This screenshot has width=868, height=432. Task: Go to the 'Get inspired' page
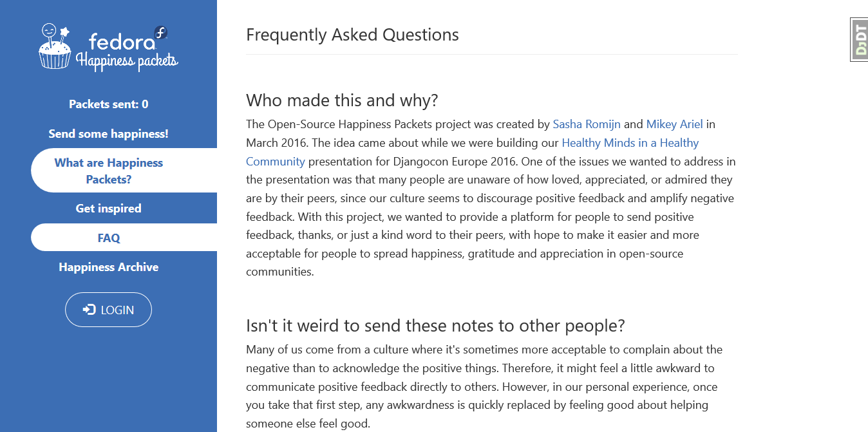coord(108,209)
